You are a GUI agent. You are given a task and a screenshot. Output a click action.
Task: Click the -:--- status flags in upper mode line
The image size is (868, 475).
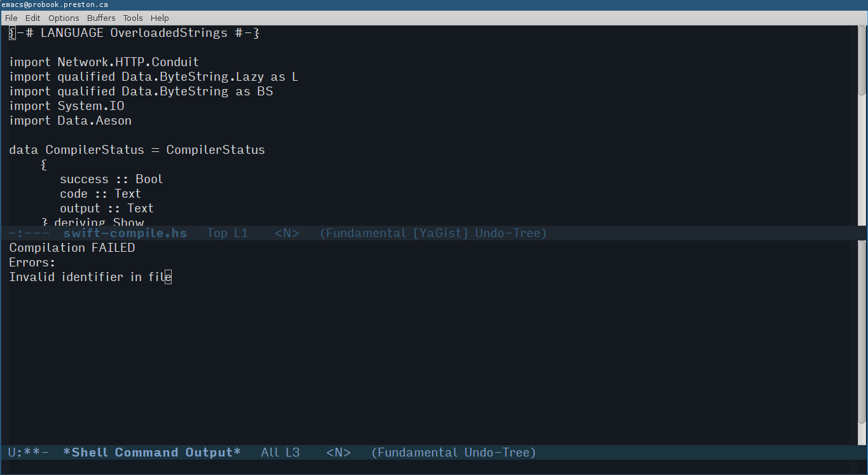pyautogui.click(x=28, y=233)
